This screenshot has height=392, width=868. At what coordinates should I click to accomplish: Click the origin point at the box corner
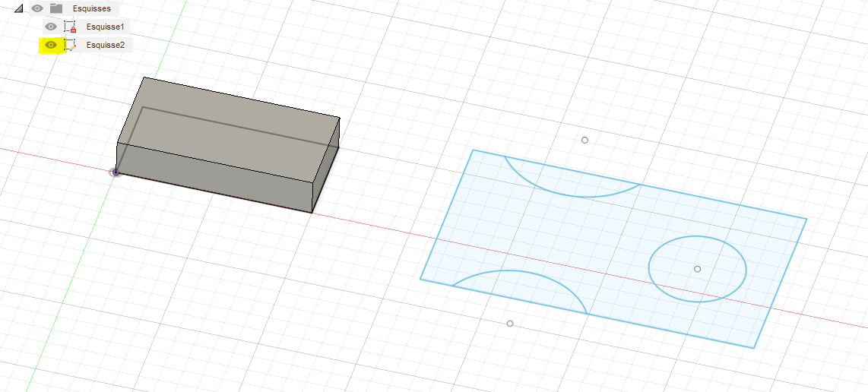coord(116,172)
